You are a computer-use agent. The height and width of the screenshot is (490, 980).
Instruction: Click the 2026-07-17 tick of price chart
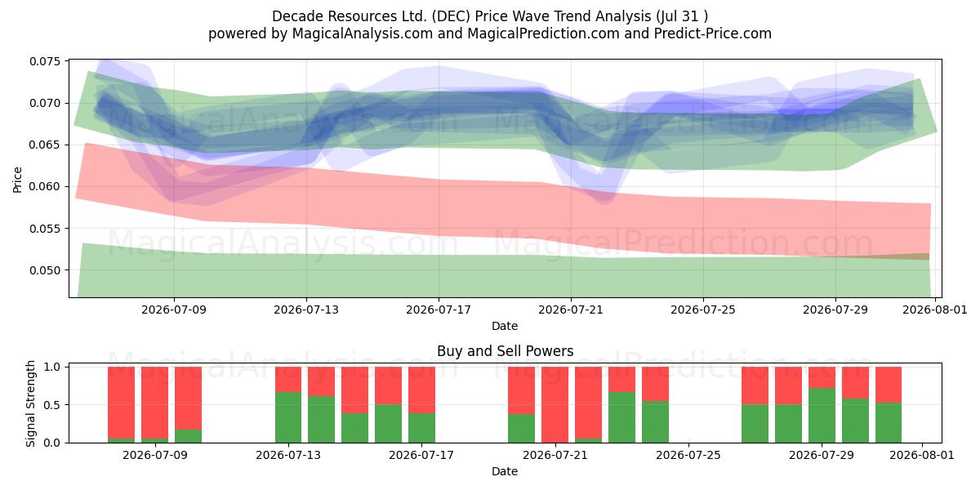click(439, 310)
